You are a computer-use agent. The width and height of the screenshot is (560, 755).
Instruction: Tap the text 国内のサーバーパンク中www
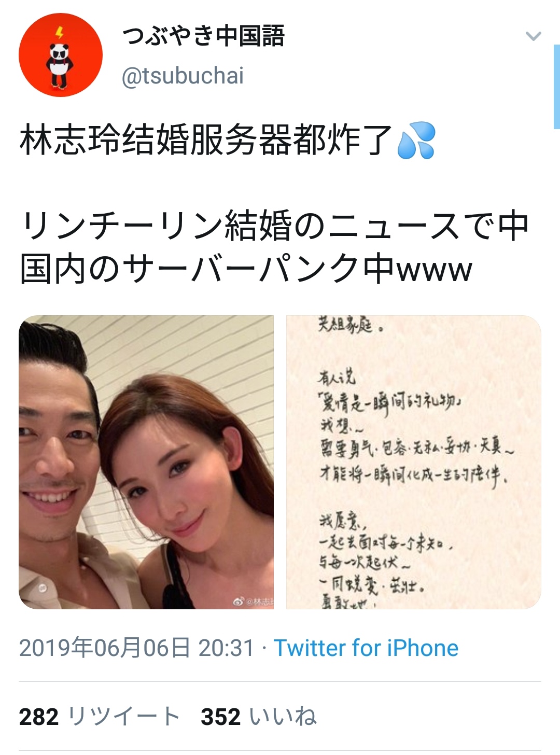pos(246,269)
